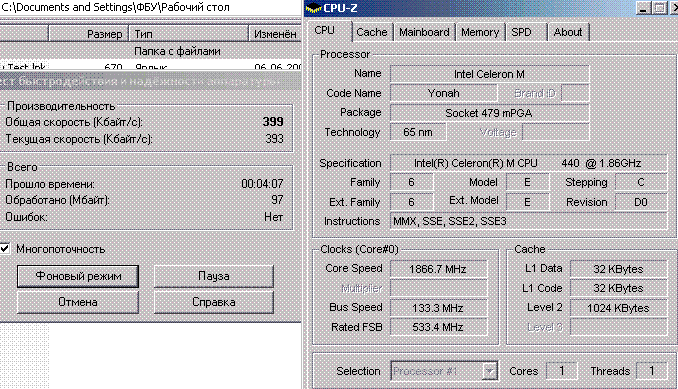
Task: Click the L1 Data value 32 KBytes
Action: point(618,269)
